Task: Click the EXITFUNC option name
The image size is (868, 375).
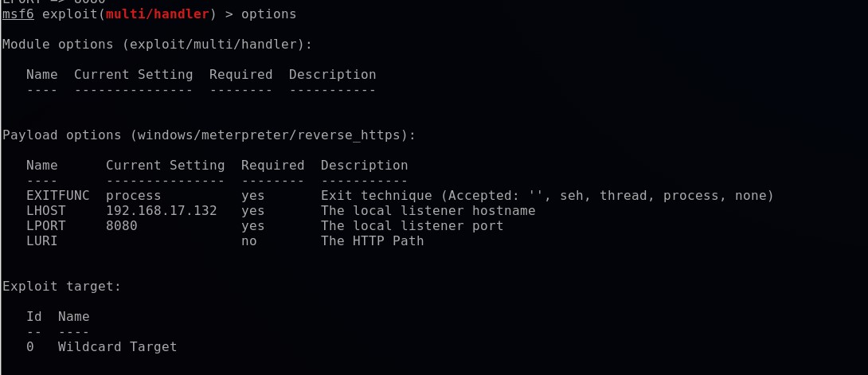Action: click(x=57, y=196)
